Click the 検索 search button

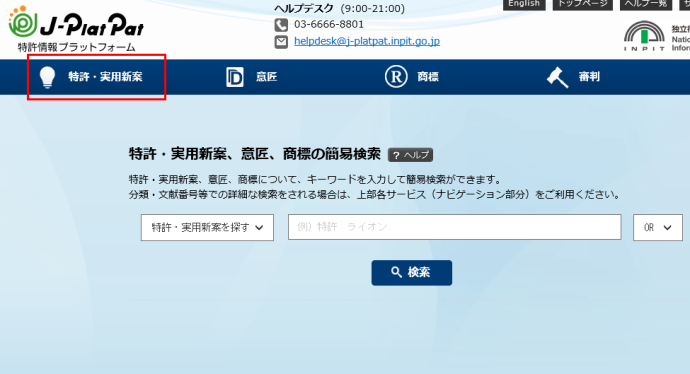coord(411,272)
